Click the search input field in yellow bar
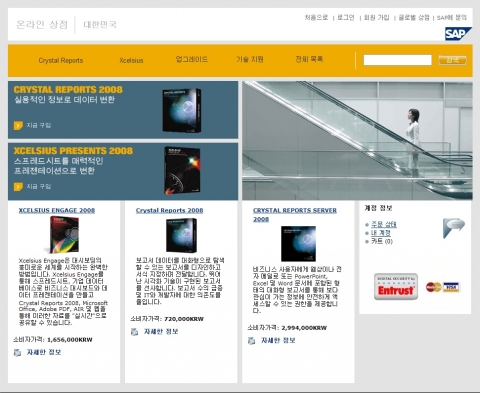 tap(397, 60)
